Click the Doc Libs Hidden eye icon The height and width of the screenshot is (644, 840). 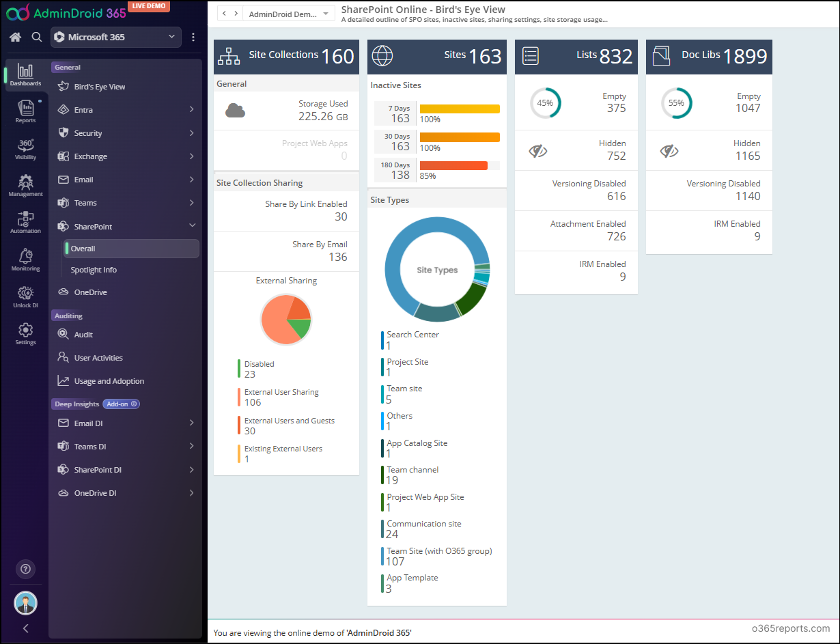click(x=669, y=151)
